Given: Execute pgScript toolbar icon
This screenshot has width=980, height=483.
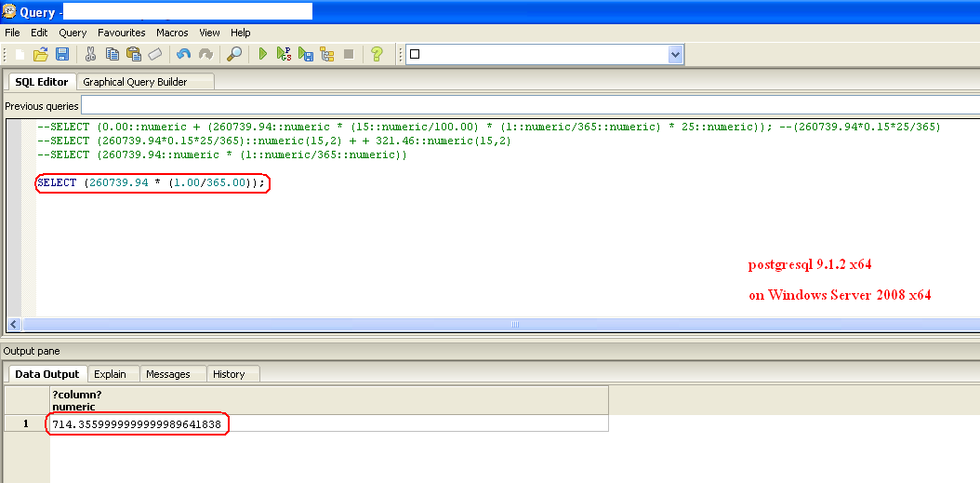Looking at the screenshot, I should [x=285, y=54].
